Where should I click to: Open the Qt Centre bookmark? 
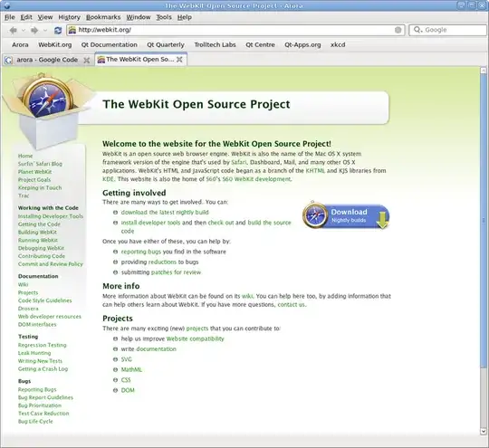tap(260, 45)
